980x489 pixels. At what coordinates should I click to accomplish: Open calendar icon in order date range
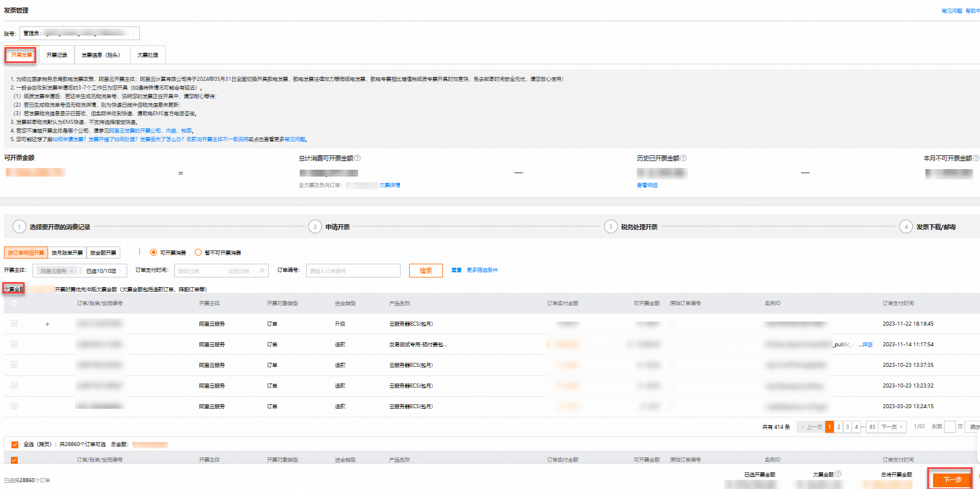click(x=262, y=271)
